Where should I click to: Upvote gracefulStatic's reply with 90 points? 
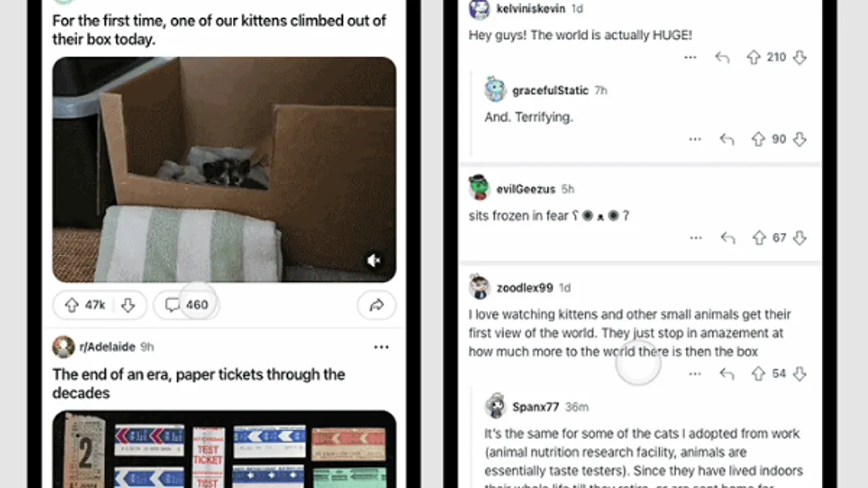click(x=758, y=139)
